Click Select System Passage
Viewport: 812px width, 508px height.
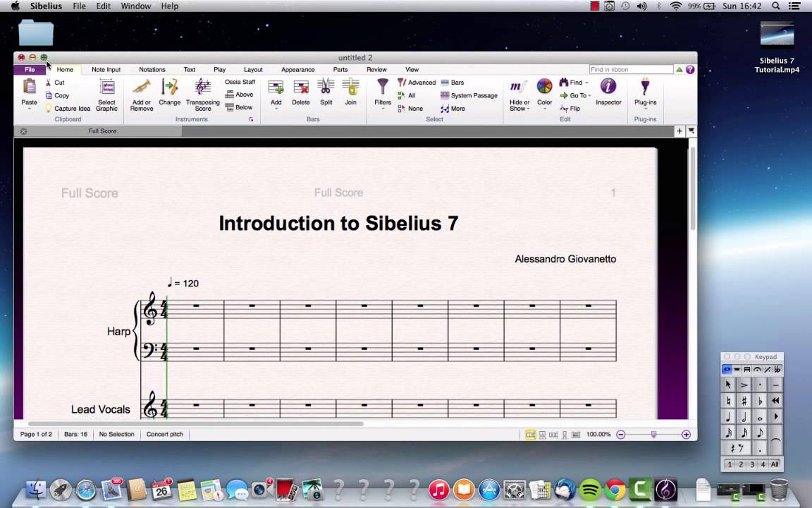click(x=469, y=95)
